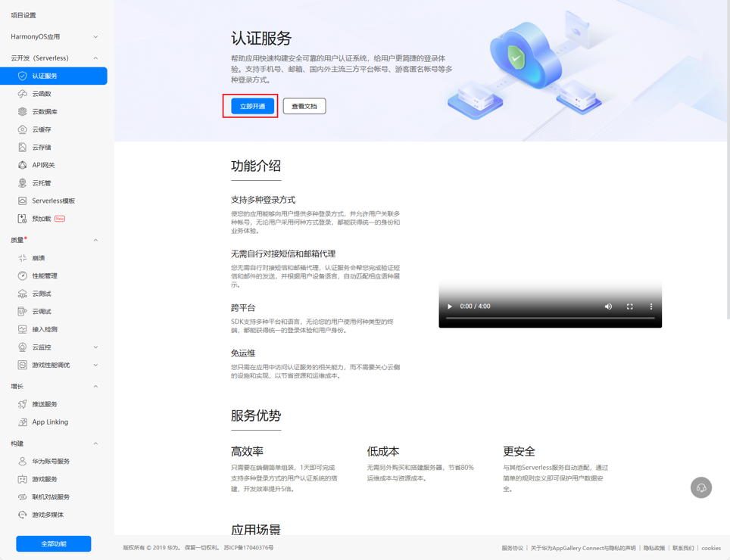Select the Serverless模板 icon
The width and height of the screenshot is (730, 560).
pyautogui.click(x=21, y=200)
